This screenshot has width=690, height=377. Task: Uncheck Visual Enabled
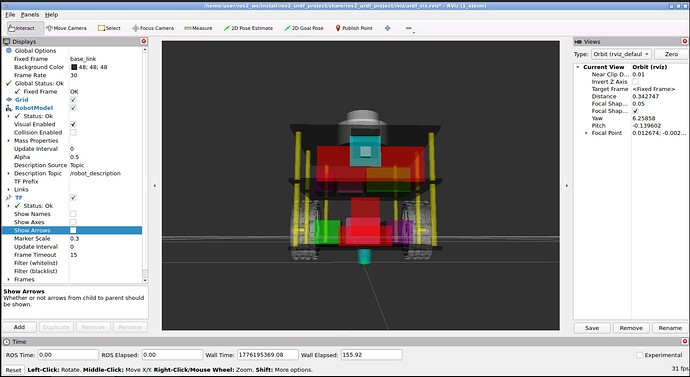point(73,124)
